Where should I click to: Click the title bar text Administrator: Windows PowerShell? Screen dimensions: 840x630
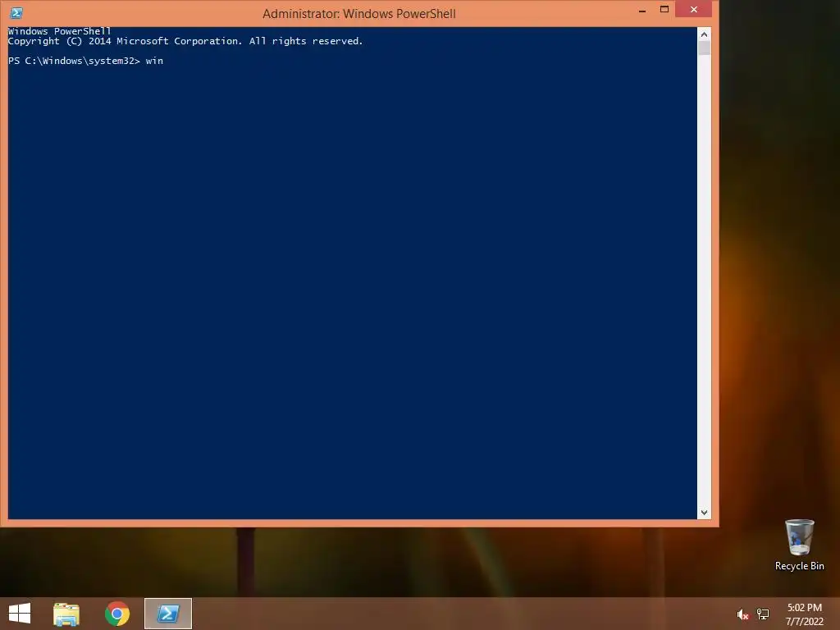coord(359,13)
